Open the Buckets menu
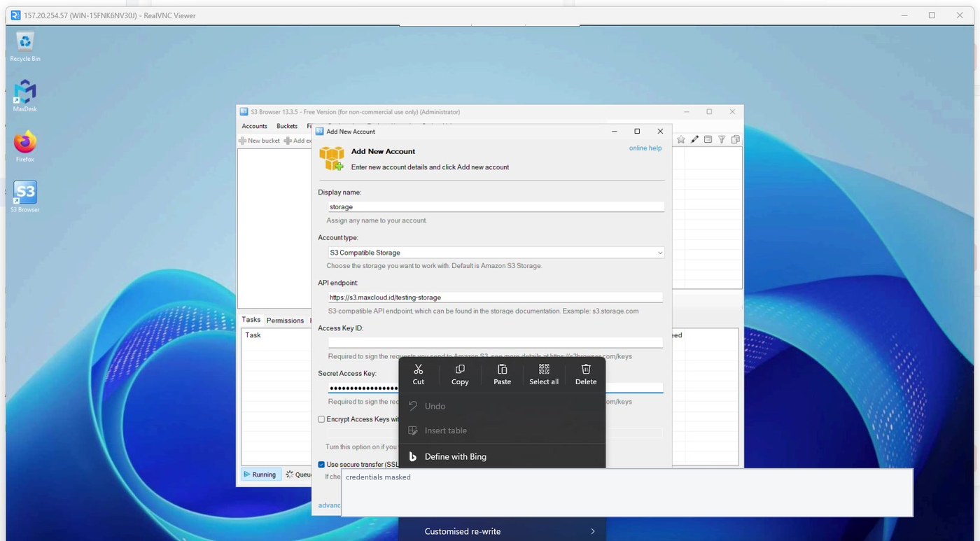Image resolution: width=980 pixels, height=541 pixels. [x=287, y=126]
